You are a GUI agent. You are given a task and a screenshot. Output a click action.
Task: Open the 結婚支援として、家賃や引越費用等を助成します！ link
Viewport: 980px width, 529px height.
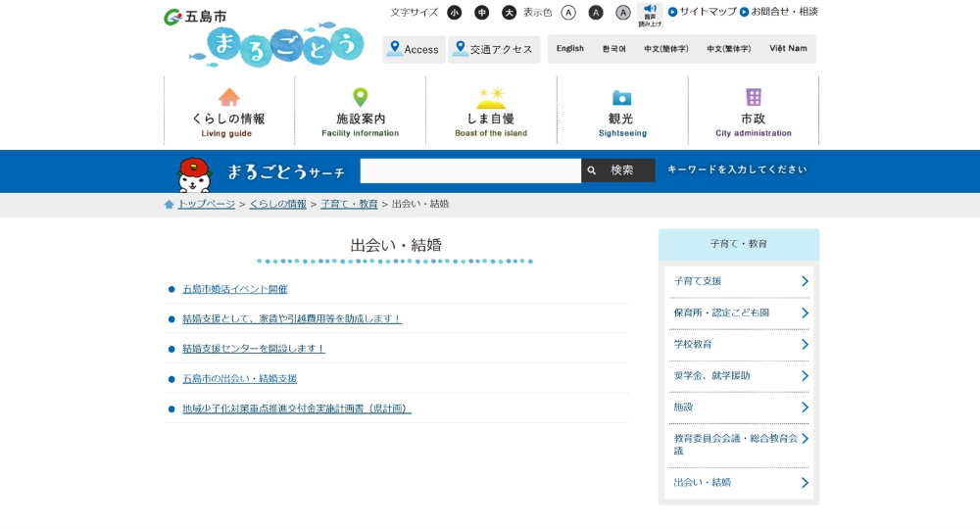click(292, 318)
